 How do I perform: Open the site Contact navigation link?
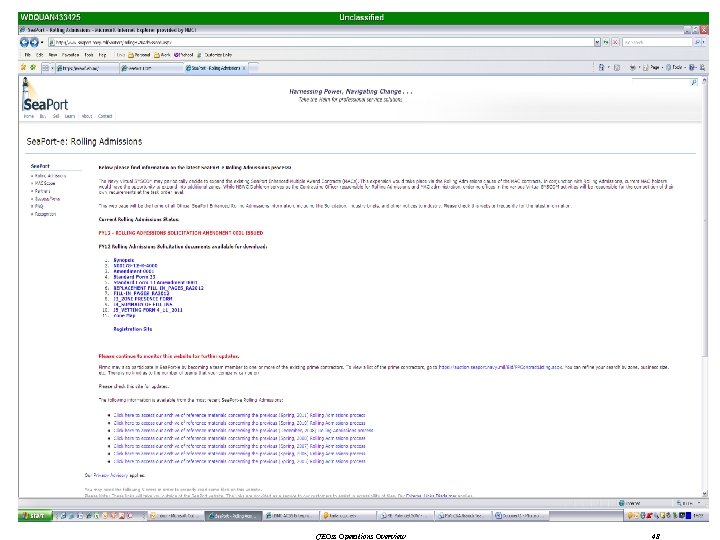tap(105, 116)
